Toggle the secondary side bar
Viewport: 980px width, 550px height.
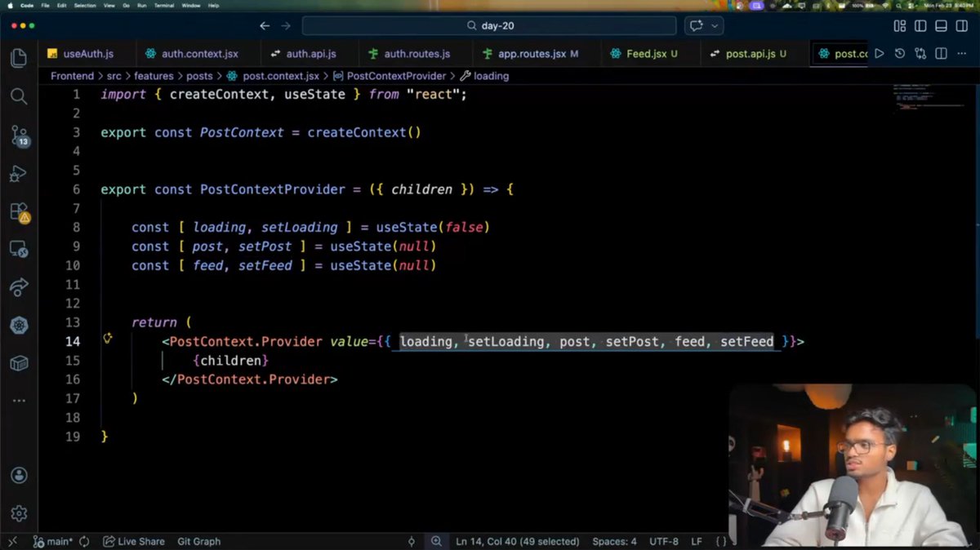coord(963,26)
